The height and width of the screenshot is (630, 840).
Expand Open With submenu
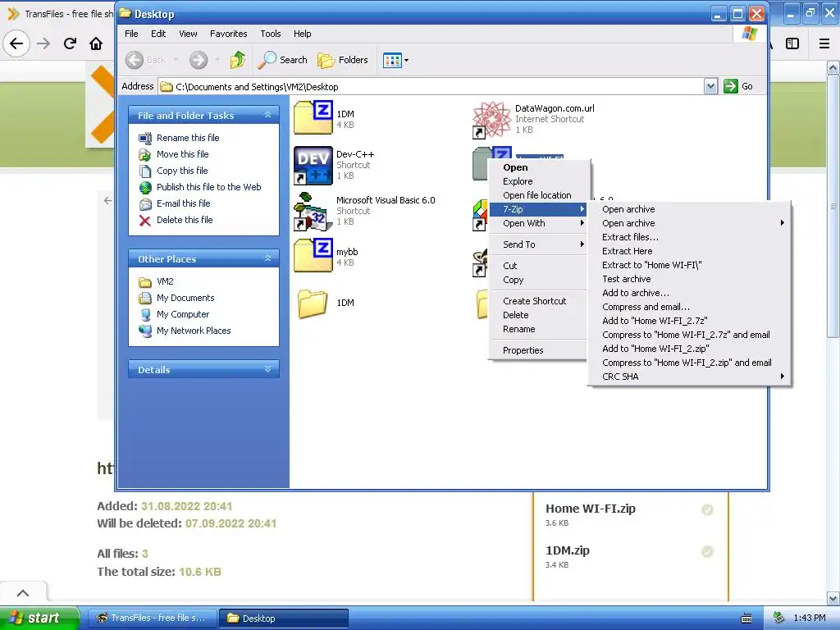[x=538, y=223]
